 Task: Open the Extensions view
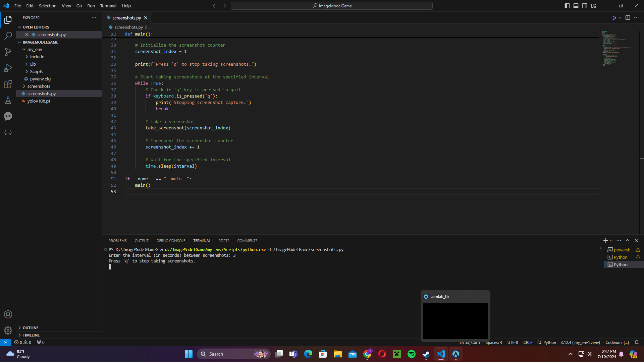[x=8, y=84]
